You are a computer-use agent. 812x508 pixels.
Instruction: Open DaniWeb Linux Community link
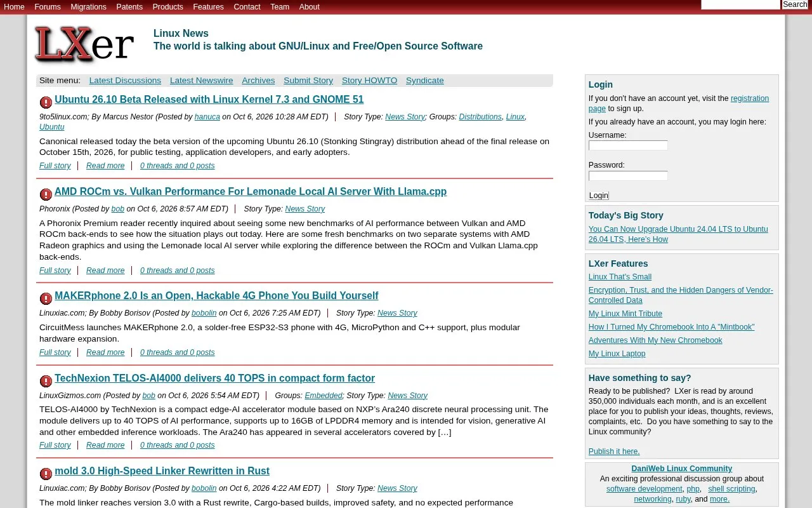click(x=682, y=469)
